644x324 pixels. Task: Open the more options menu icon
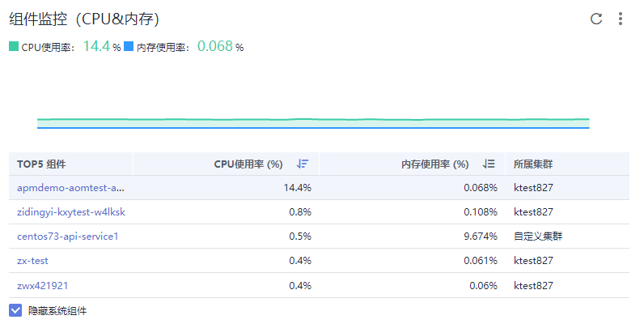click(621, 19)
